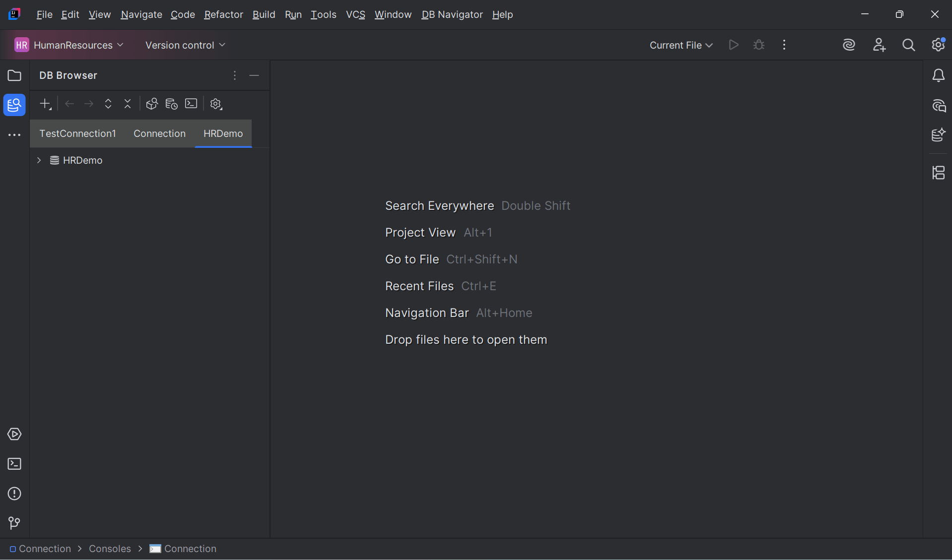Run the current file with the play icon
The height and width of the screenshot is (560, 952).
734,45
